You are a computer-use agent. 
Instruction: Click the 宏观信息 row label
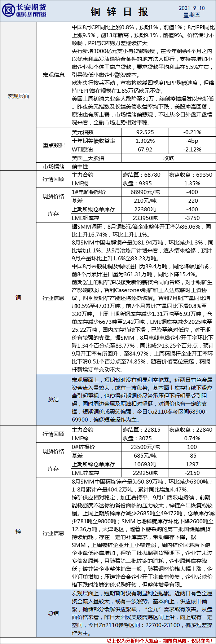pos(54,75)
